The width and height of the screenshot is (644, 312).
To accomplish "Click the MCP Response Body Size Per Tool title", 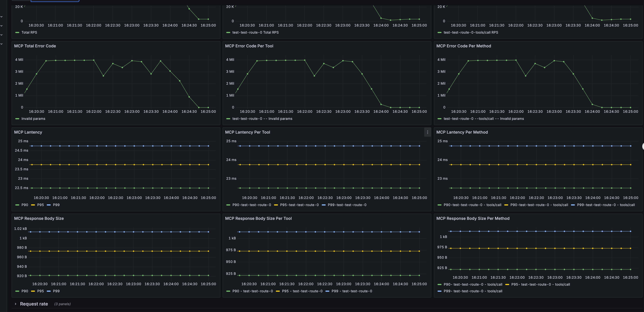I will coord(258,218).
